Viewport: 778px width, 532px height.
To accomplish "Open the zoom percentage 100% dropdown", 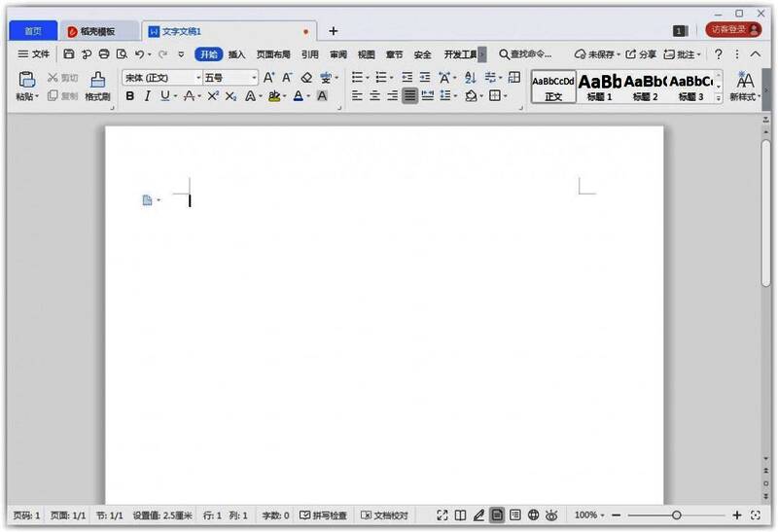I will (589, 514).
